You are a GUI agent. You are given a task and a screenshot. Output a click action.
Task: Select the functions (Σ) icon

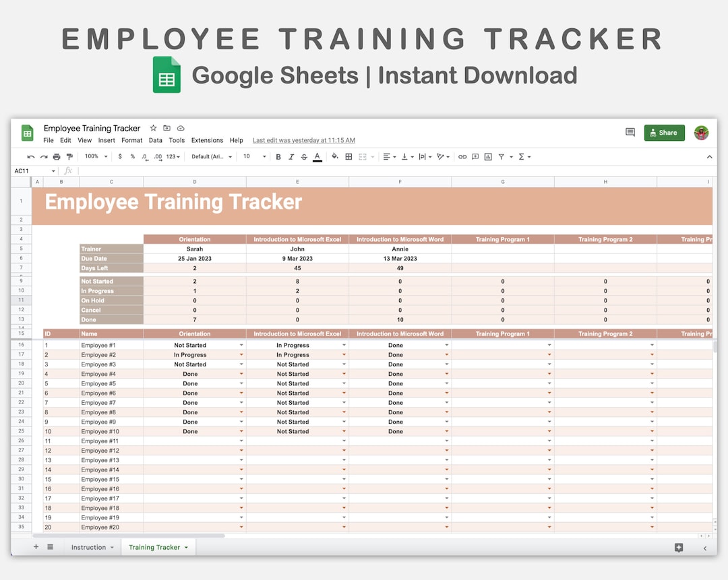tap(520, 156)
